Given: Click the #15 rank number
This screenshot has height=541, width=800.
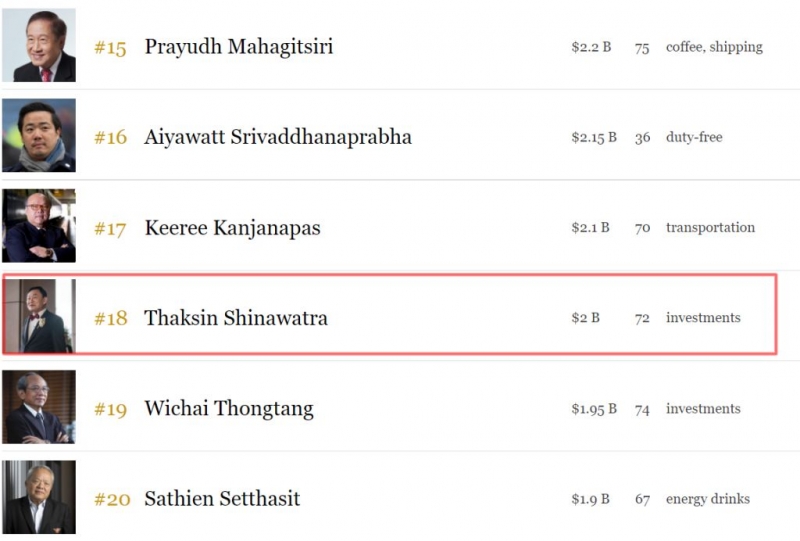Looking at the screenshot, I should click(x=110, y=48).
